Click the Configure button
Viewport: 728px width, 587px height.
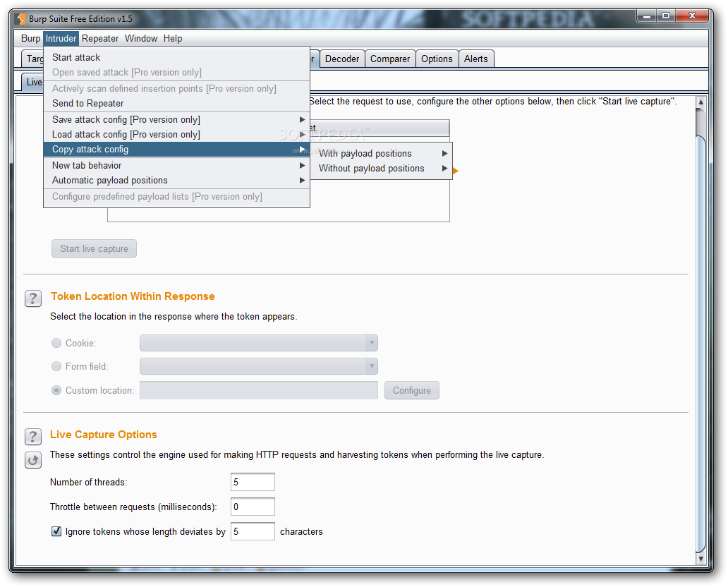[x=412, y=391]
